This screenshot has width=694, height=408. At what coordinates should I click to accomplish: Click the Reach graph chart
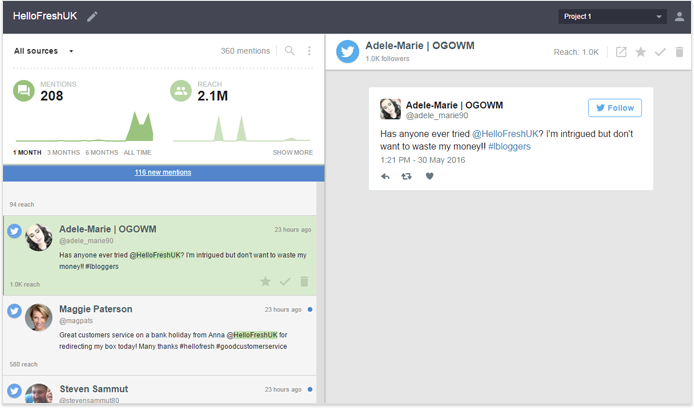(x=242, y=128)
